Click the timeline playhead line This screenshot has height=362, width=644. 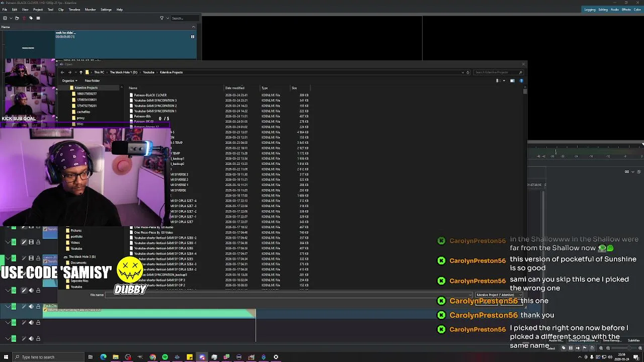point(256,326)
